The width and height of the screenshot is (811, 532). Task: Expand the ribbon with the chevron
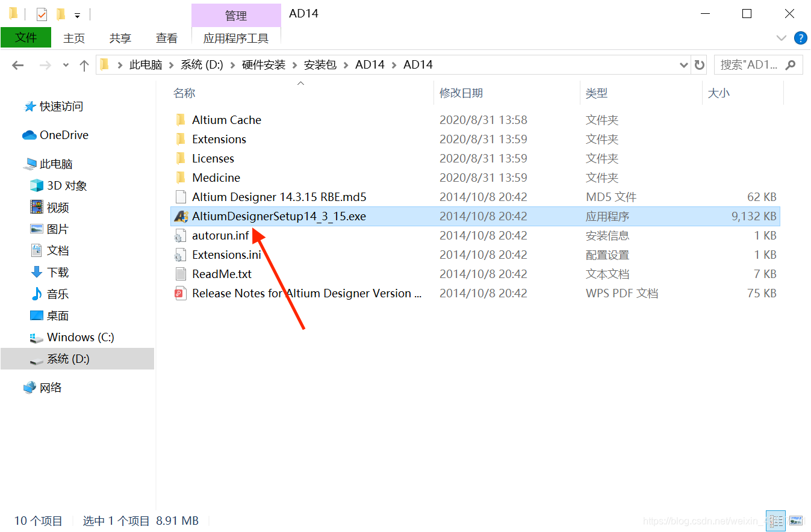pyautogui.click(x=781, y=39)
